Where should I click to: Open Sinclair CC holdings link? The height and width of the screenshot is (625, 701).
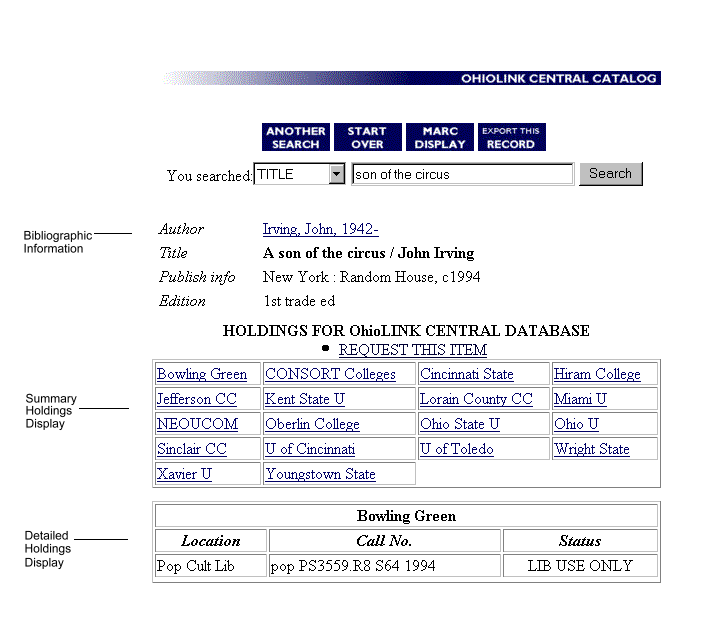(192, 449)
